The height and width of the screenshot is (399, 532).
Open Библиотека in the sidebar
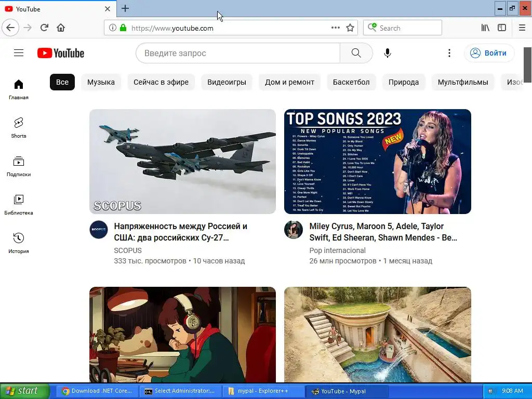pos(19,205)
